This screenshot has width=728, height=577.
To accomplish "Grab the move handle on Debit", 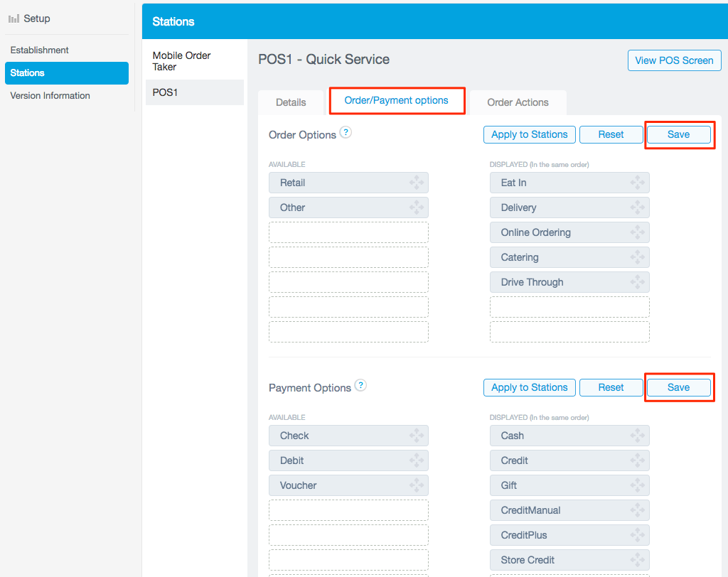I will (x=416, y=460).
